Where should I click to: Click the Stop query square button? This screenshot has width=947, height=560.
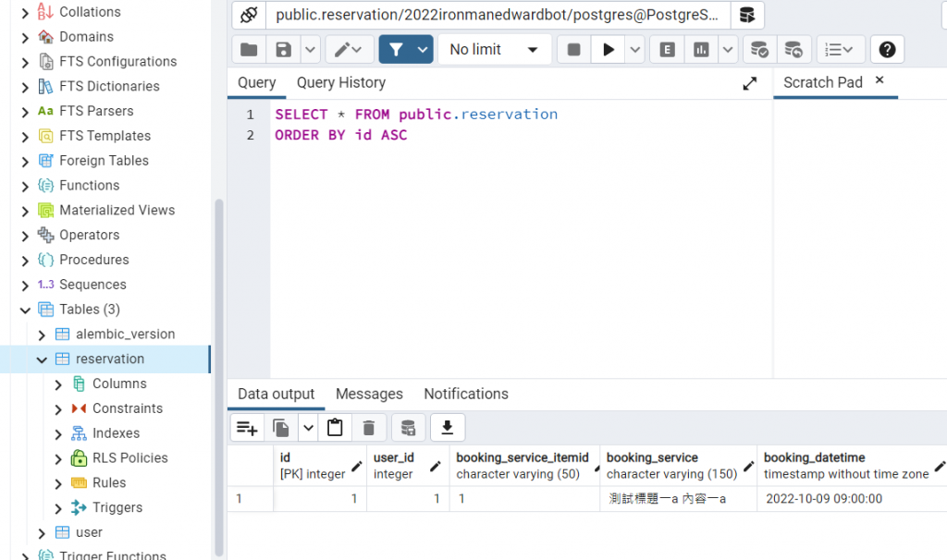point(573,50)
